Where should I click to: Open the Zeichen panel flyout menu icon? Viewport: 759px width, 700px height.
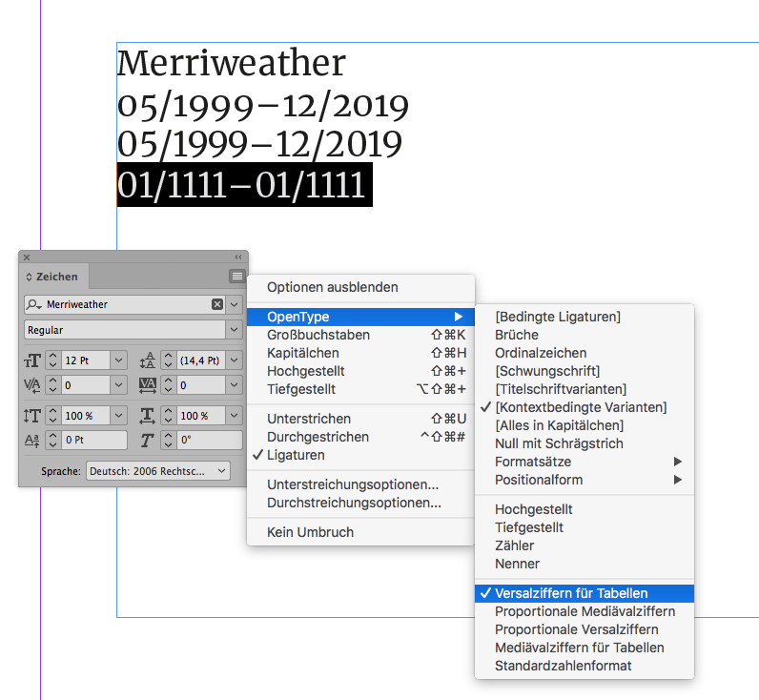237,276
